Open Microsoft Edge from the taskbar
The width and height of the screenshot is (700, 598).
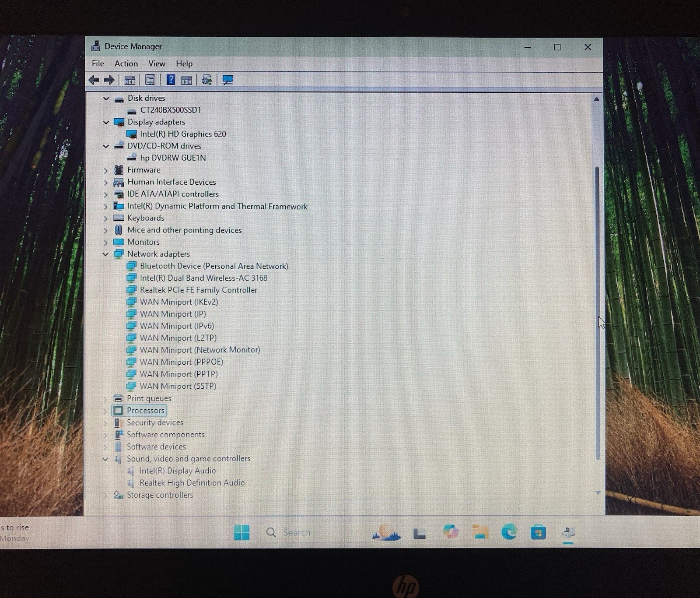[509, 532]
